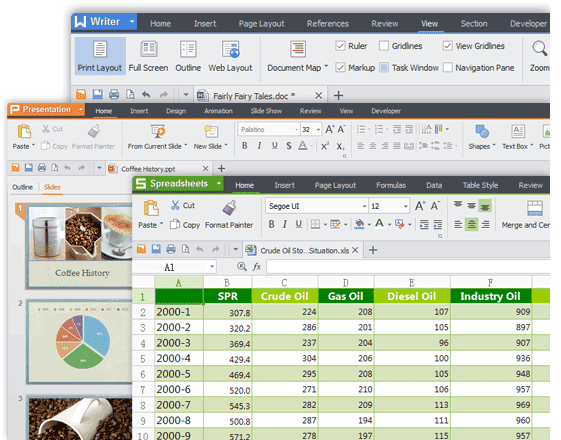The width and height of the screenshot is (561, 440).
Task: Select the Coffee History slide 1 thumbnail
Action: click(79, 246)
